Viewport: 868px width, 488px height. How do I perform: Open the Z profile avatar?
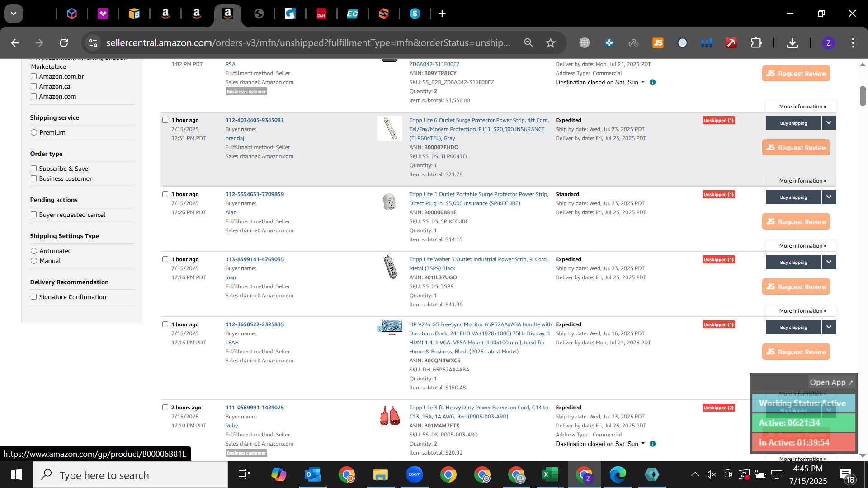pos(828,43)
